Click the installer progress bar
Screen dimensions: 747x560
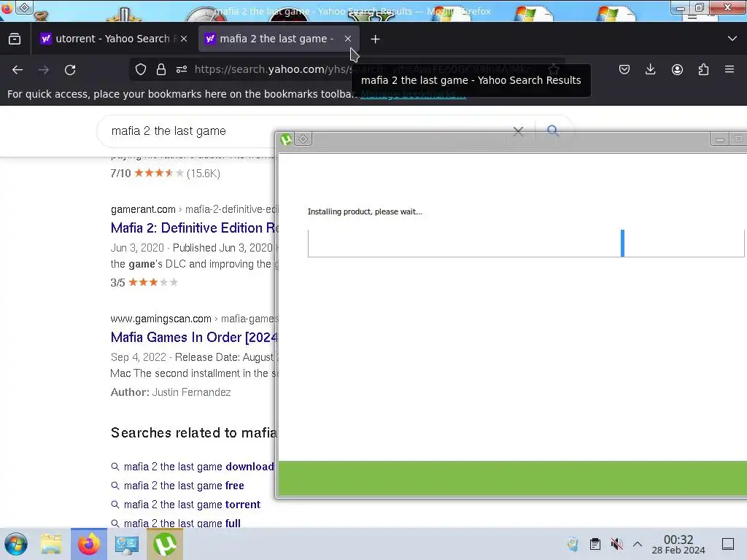pyautogui.click(x=526, y=244)
